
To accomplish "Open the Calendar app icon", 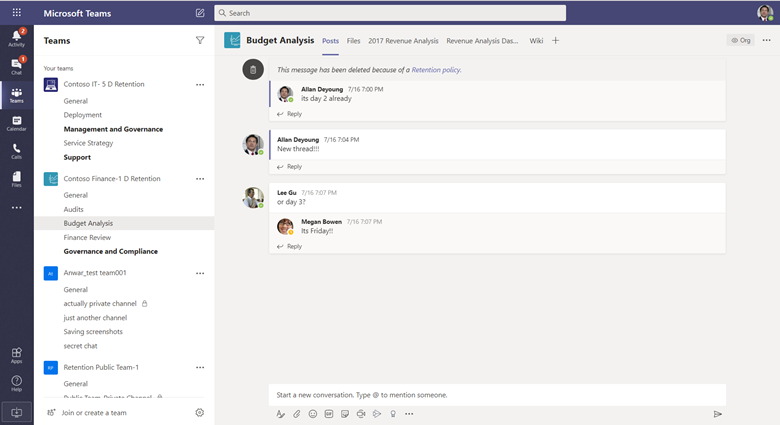I will [16, 123].
